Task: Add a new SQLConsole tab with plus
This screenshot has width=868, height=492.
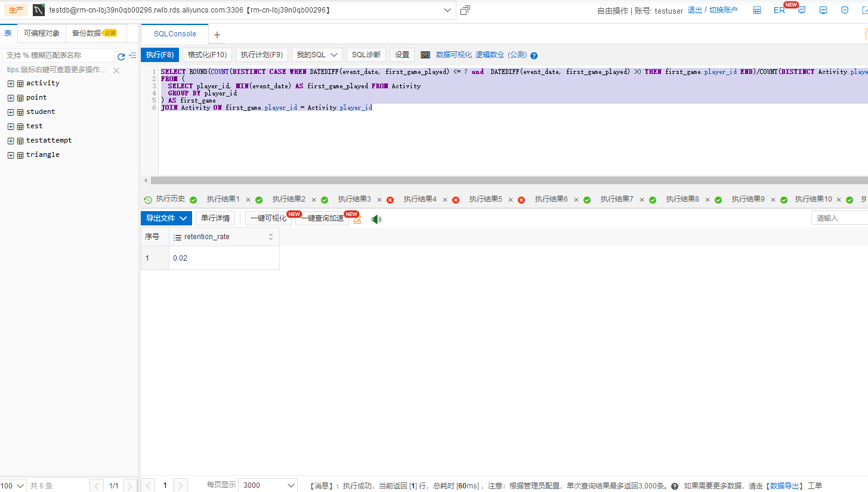Action: tap(217, 35)
